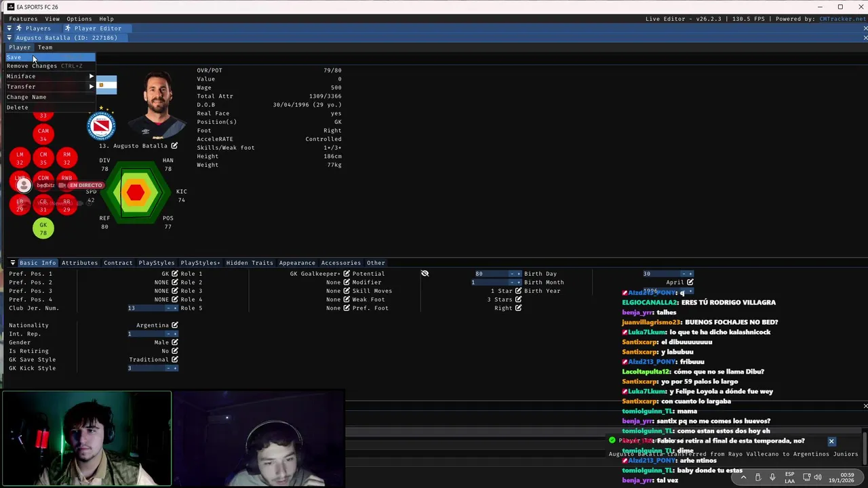Open the Help menu
868x488 pixels.
tap(106, 19)
